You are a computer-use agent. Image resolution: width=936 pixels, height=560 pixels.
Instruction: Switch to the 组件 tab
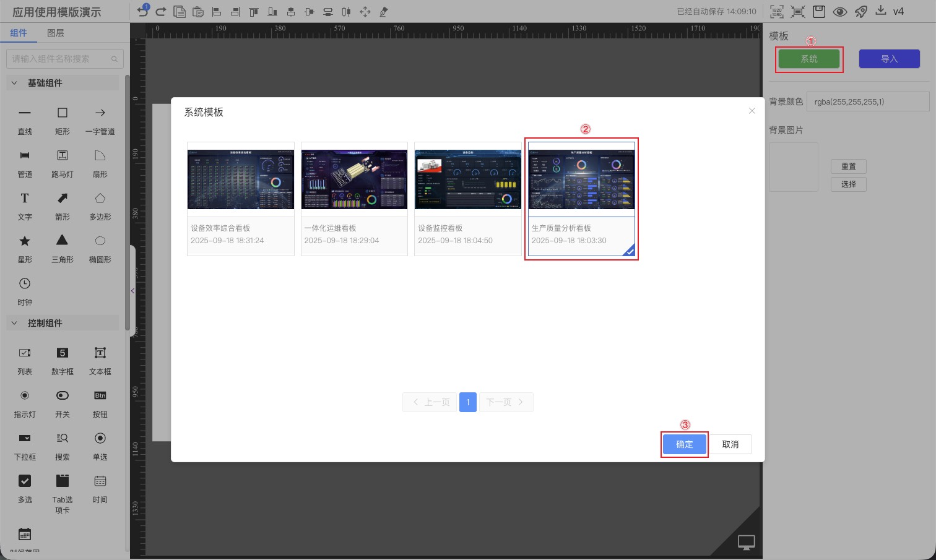coord(19,33)
